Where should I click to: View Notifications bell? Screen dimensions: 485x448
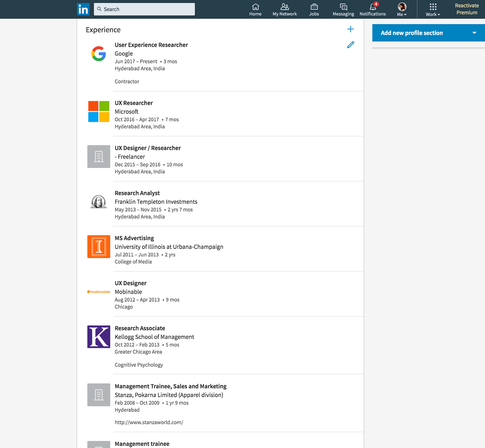(x=373, y=9)
